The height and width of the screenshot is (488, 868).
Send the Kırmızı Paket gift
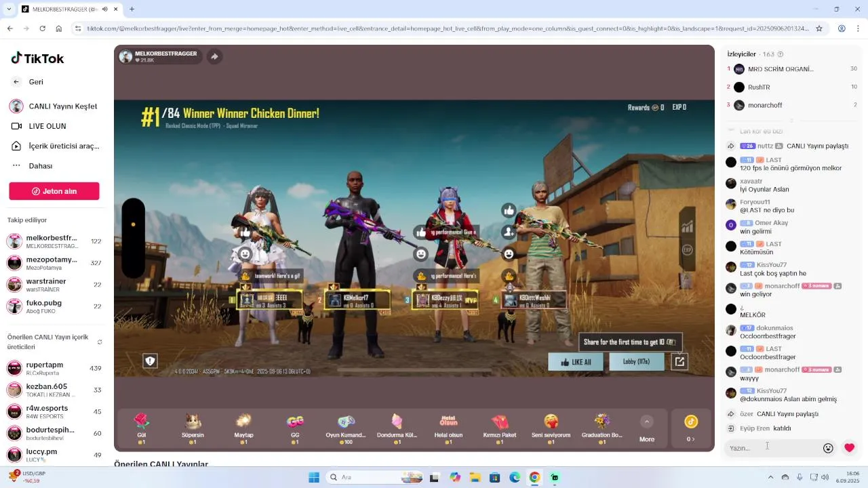click(500, 428)
